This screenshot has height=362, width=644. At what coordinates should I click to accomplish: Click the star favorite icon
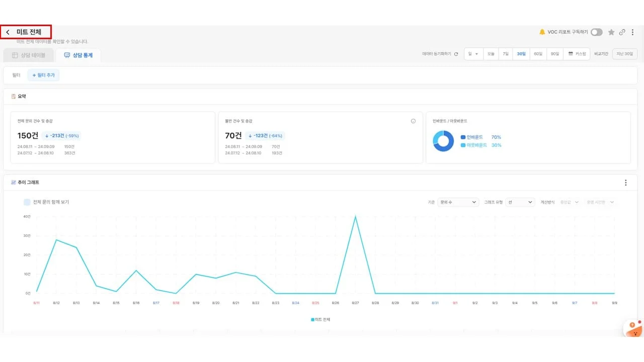pos(611,32)
